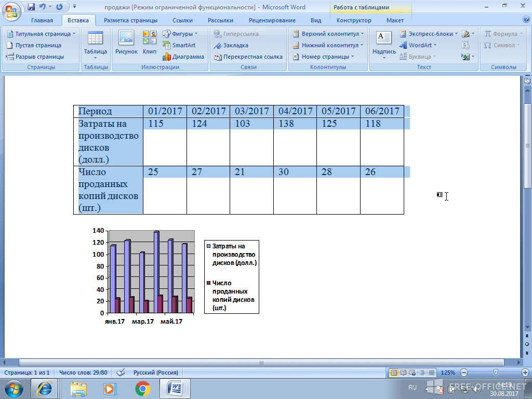
Task: Undo the last action
Action: 43,6
